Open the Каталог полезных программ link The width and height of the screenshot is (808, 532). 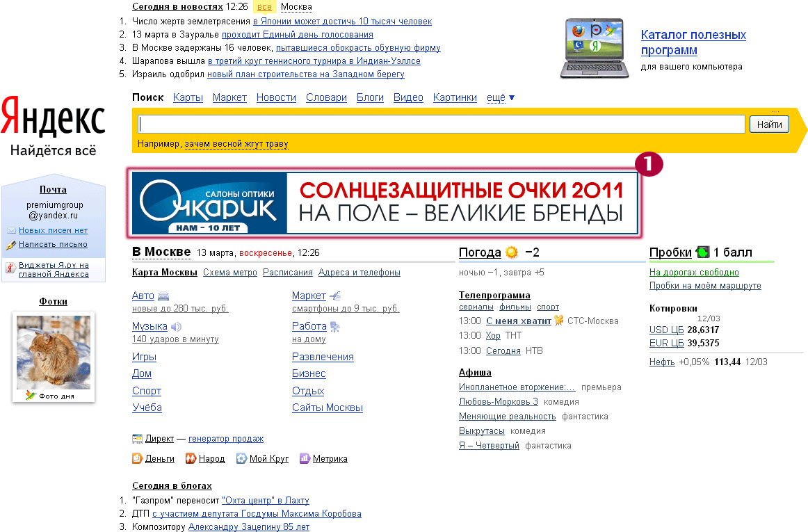693,42
